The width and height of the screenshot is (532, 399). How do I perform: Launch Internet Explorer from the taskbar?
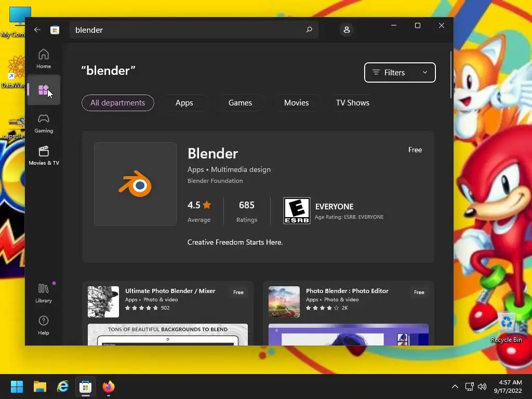point(63,387)
